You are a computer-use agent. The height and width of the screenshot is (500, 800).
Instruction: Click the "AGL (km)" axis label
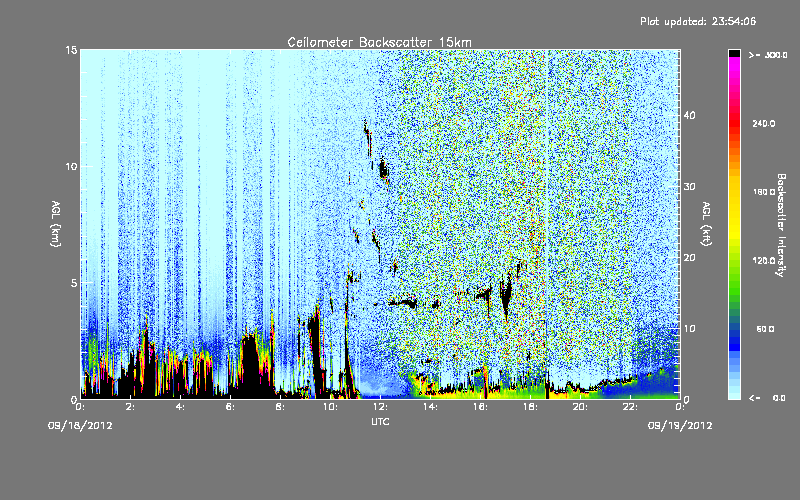(x=56, y=223)
